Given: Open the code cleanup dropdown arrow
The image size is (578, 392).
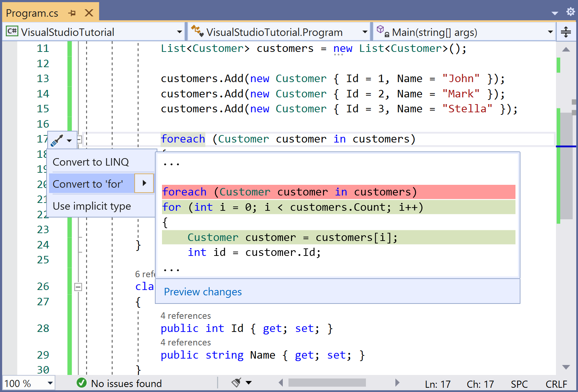Looking at the screenshot, I should [249, 383].
